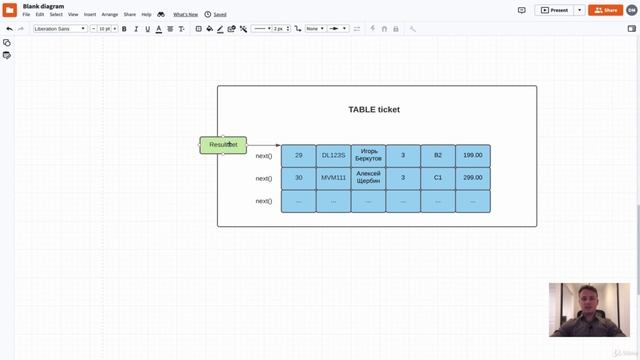Screen dimensions: 640x360
Task: Open text alignment options
Action: (x=170, y=29)
